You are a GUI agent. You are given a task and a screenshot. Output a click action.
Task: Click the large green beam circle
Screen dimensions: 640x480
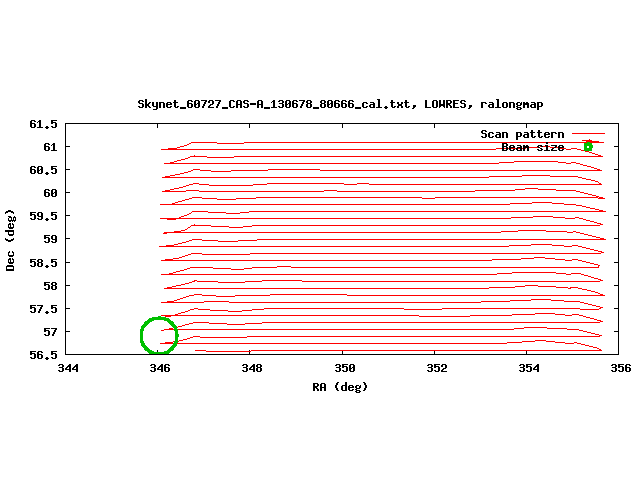click(x=159, y=336)
